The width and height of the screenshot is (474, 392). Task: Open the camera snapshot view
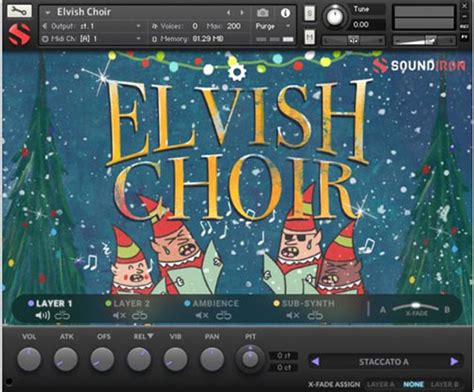coord(263,13)
